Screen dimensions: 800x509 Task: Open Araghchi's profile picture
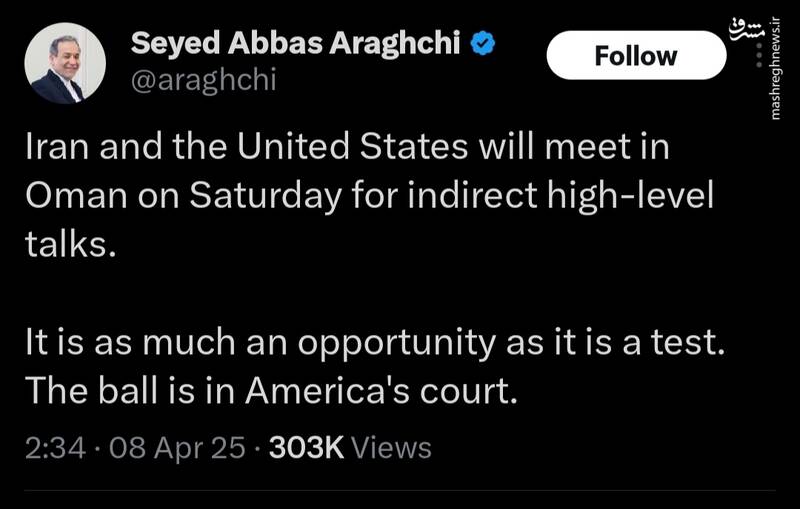point(65,63)
